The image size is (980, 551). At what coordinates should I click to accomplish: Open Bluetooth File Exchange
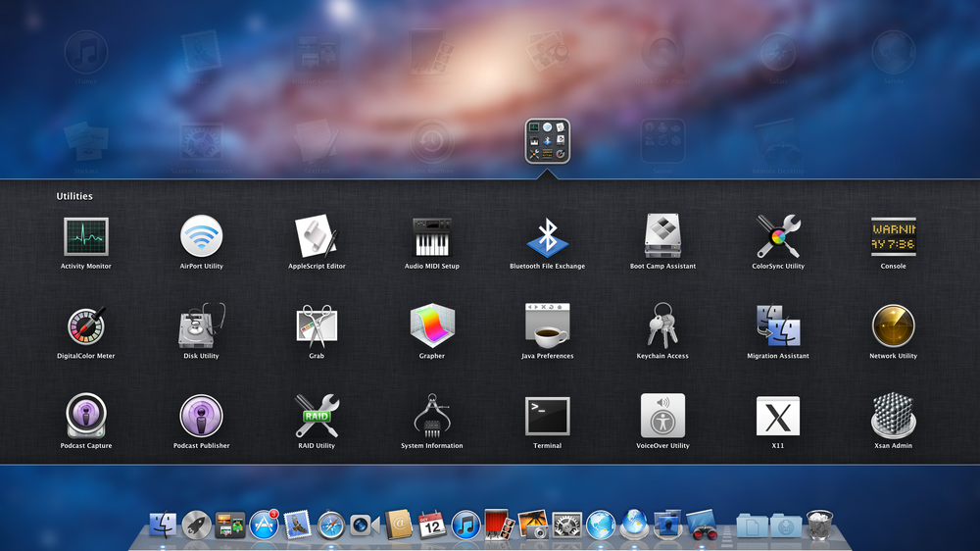coord(548,237)
